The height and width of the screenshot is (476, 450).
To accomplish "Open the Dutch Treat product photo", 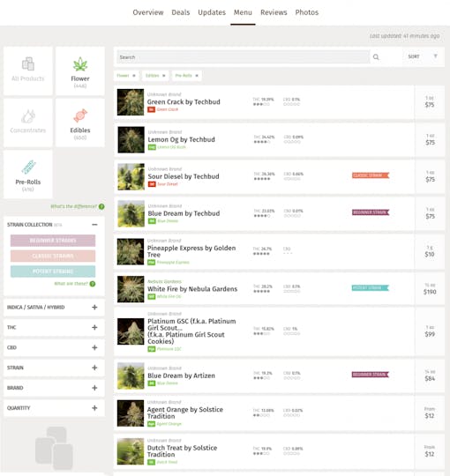I will [x=131, y=451].
